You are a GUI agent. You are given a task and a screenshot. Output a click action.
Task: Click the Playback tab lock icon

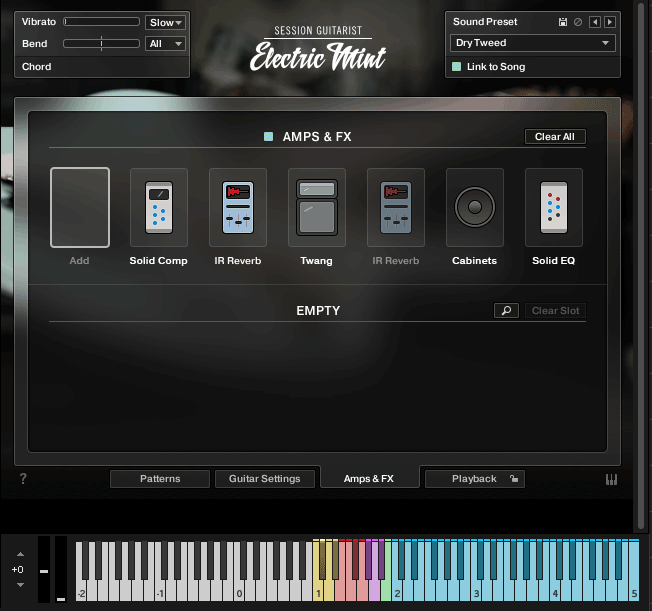tap(514, 479)
